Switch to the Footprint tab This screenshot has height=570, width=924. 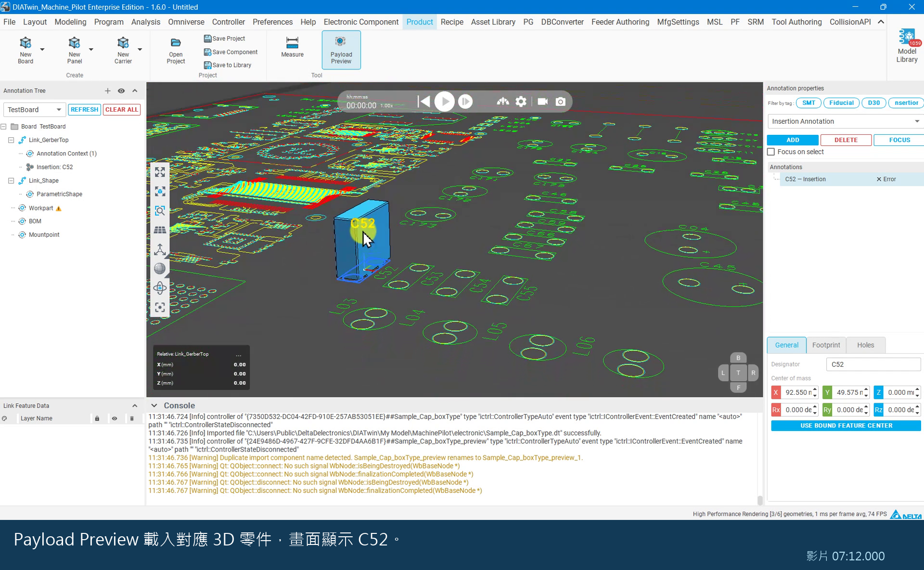(x=826, y=345)
